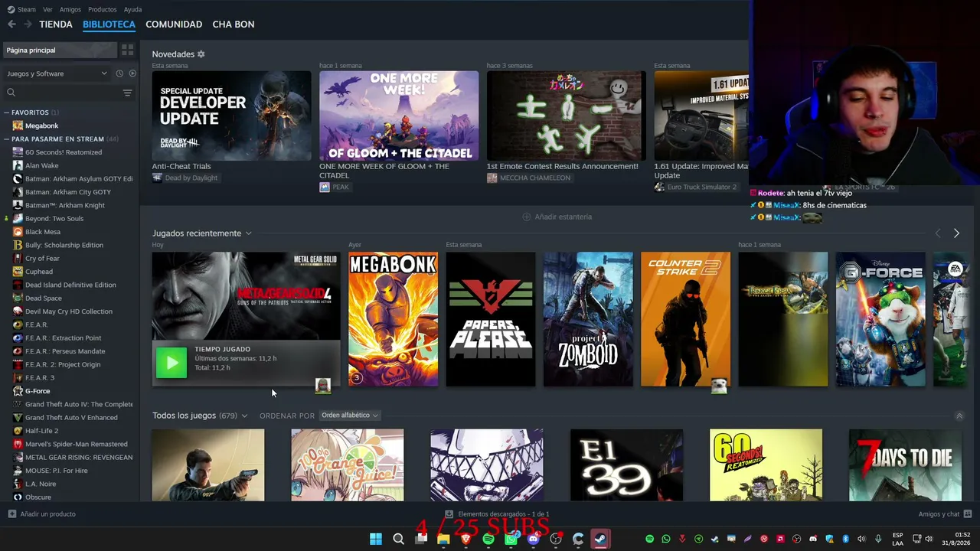Image resolution: width=980 pixels, height=551 pixels.
Task: Open Discord from taskbar
Action: click(534, 539)
